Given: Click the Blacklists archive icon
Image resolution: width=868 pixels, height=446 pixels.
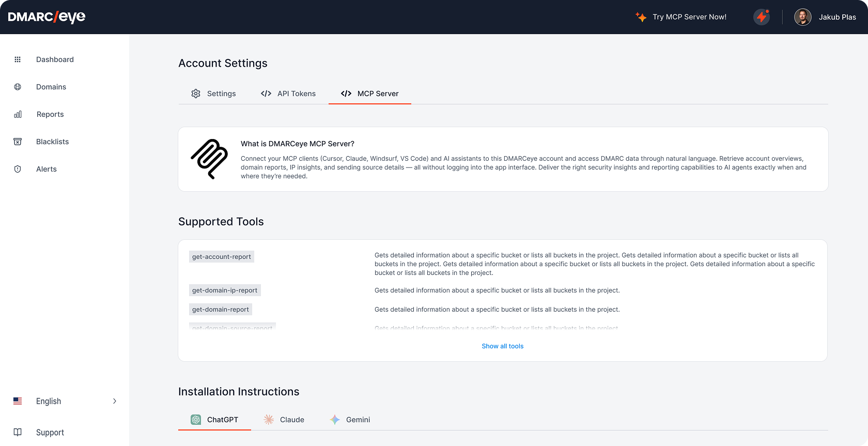Looking at the screenshot, I should click(x=18, y=142).
